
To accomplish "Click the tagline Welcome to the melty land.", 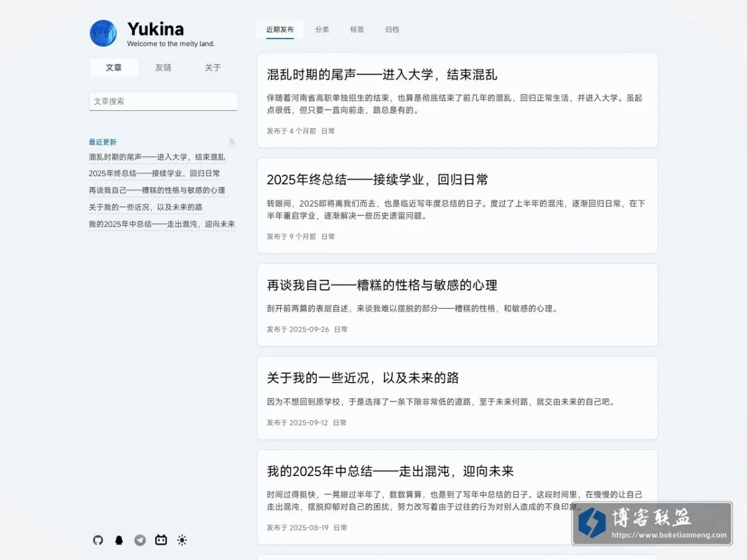I will 171,44.
